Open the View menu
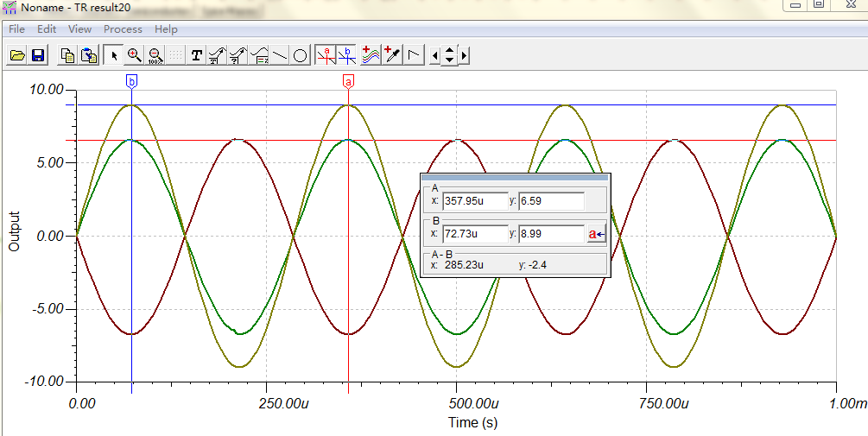The width and height of the screenshot is (868, 436). pyautogui.click(x=79, y=29)
